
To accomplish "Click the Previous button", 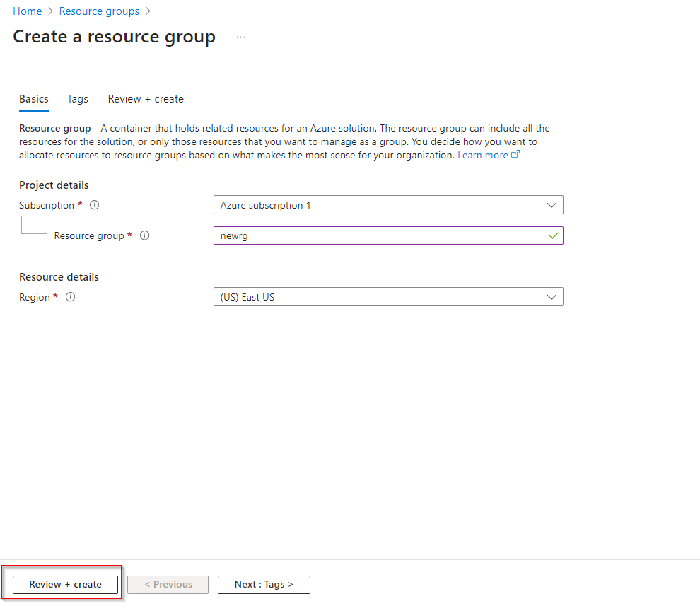I will [168, 584].
